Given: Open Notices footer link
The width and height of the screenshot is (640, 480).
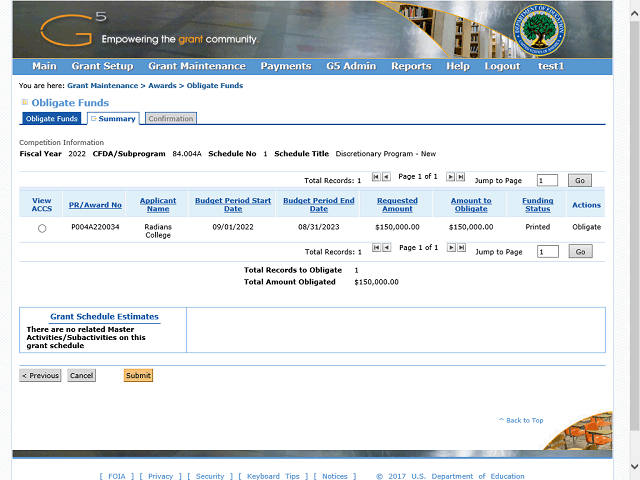Looking at the screenshot, I should 335,476.
